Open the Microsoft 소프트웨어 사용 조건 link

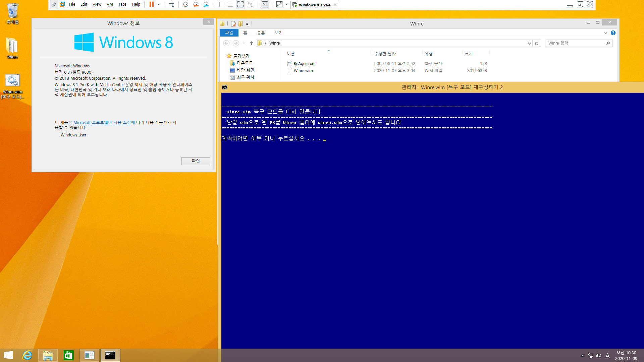102,122
